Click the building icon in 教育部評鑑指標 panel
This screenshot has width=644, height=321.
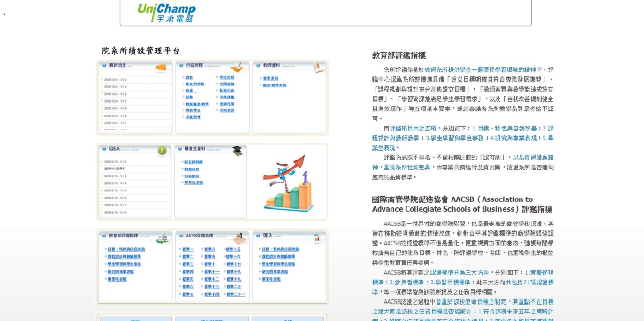coord(162,238)
